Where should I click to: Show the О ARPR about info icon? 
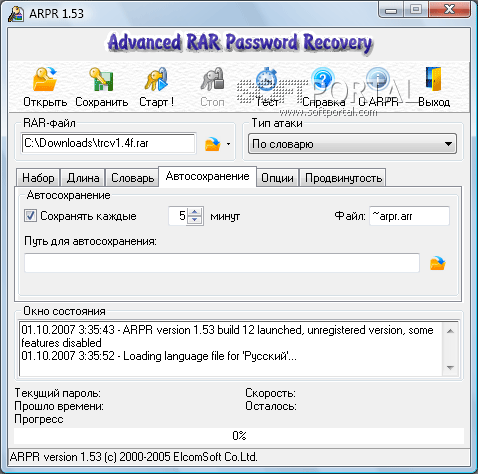click(378, 80)
